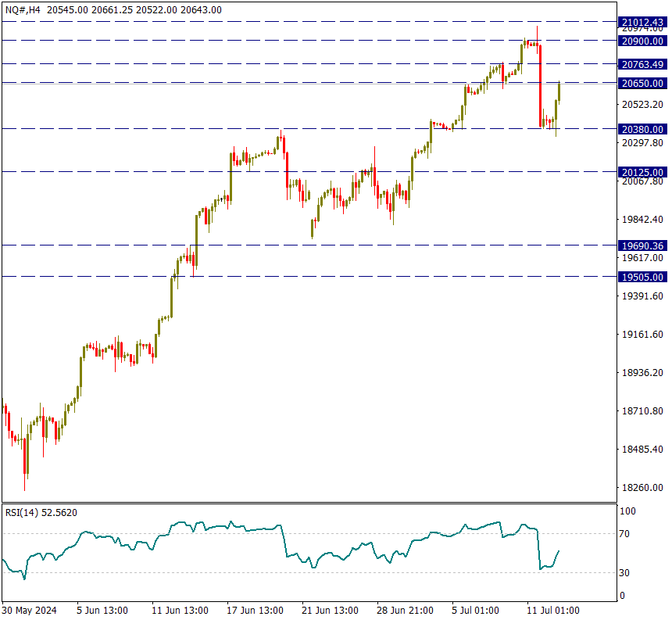The image size is (672, 620).
Task: Click the 18710.80 price axis value
Action: [642, 411]
